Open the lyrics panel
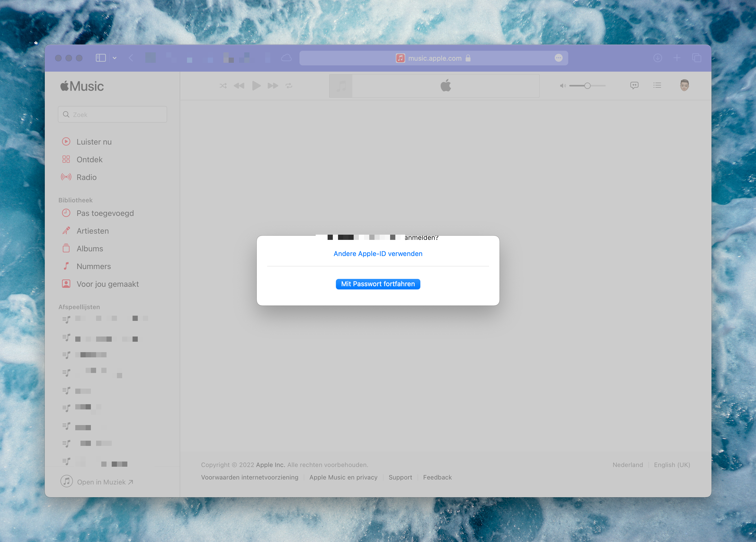 (x=634, y=85)
